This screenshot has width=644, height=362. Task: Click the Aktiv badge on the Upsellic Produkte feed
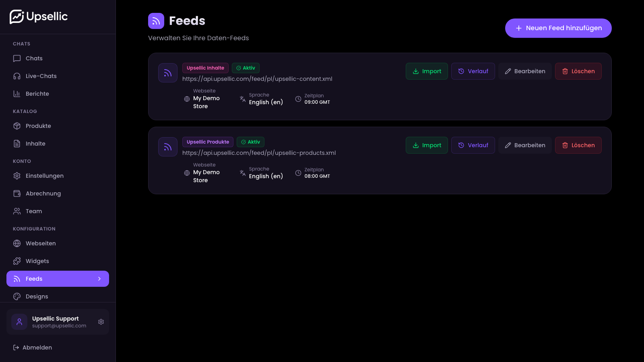250,142
